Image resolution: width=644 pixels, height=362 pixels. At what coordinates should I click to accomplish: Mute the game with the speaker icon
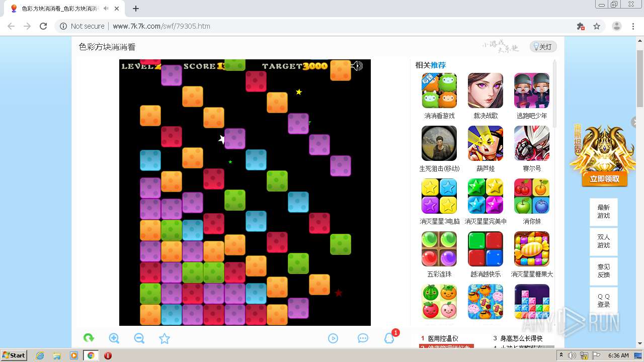[x=357, y=66]
